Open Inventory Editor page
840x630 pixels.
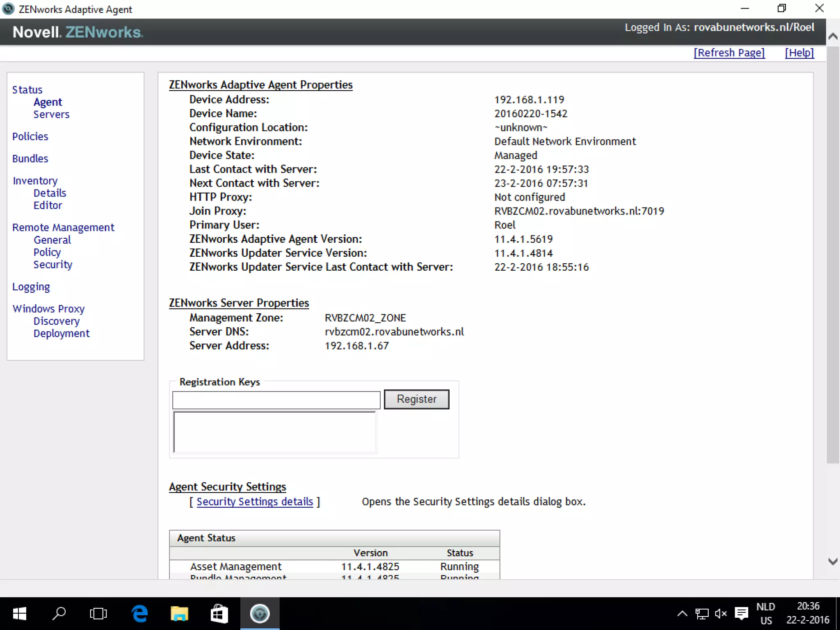pos(48,205)
